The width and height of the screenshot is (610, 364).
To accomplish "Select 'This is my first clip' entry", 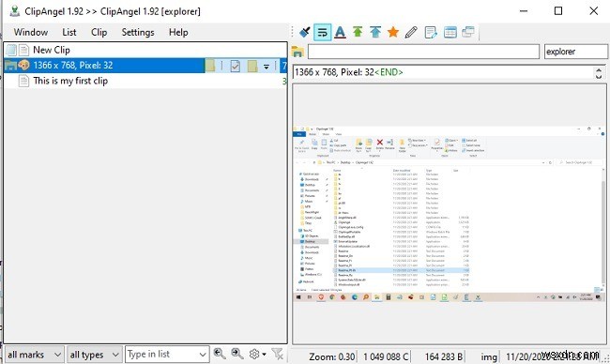I will pyautogui.click(x=145, y=81).
